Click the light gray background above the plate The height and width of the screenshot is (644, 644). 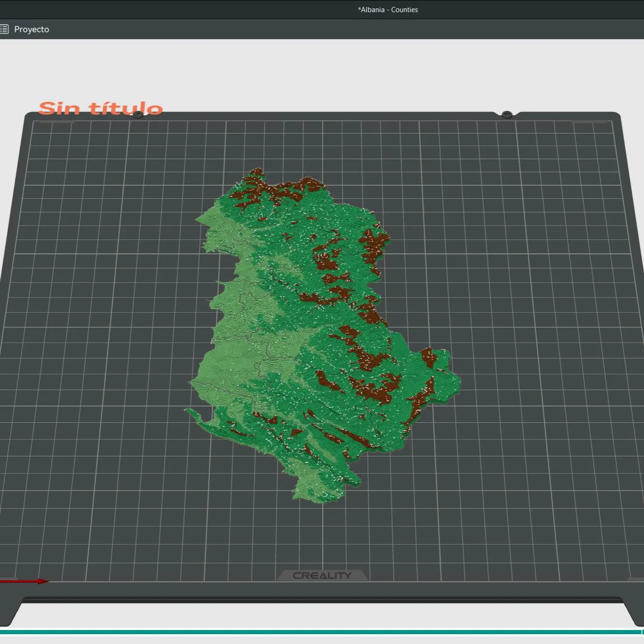[322, 70]
